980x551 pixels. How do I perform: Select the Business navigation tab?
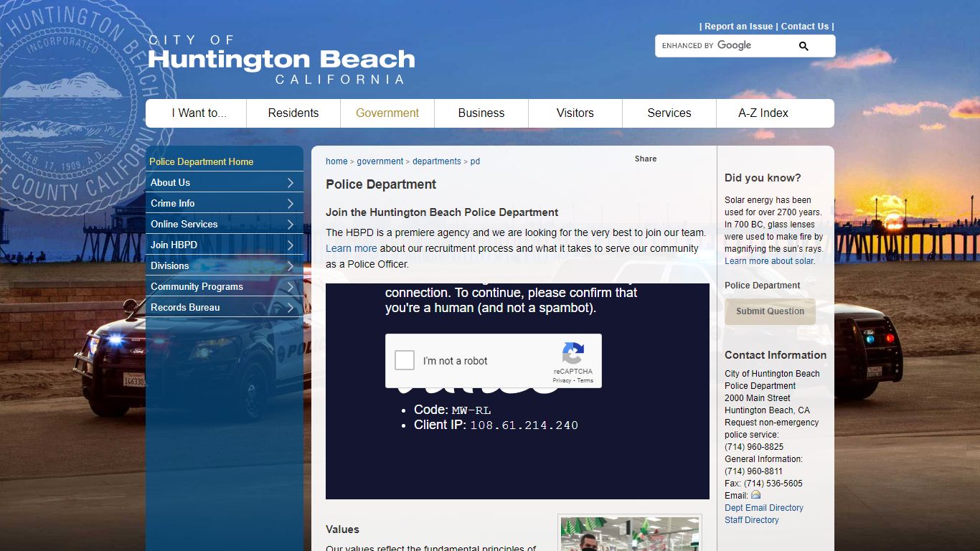pos(481,113)
